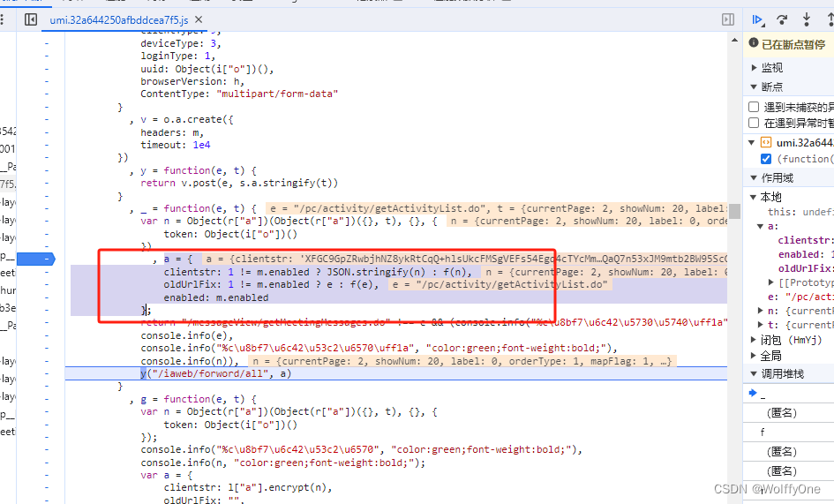Click the 'this: undef' entry in scope panel
The width and height of the screenshot is (834, 504).
[800, 212]
